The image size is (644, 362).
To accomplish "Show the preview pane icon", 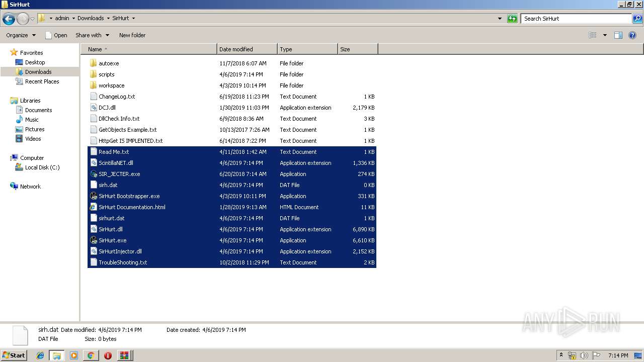I will [618, 35].
